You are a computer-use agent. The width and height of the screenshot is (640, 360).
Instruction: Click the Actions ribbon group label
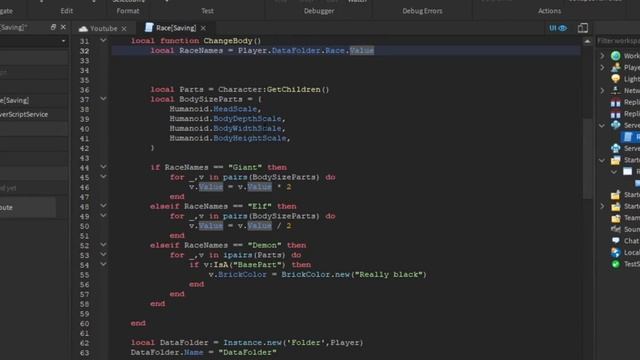point(549,11)
